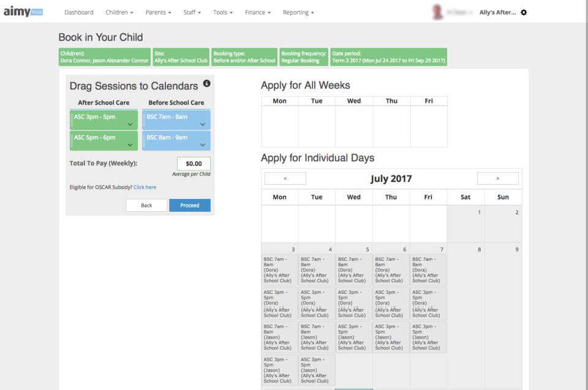Open the Staff menu
This screenshot has height=390, width=588.
coord(192,12)
